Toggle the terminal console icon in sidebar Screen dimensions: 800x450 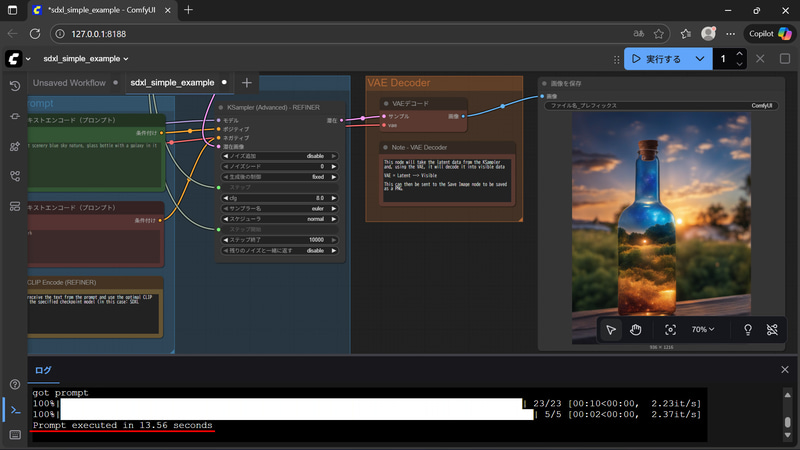click(15, 410)
